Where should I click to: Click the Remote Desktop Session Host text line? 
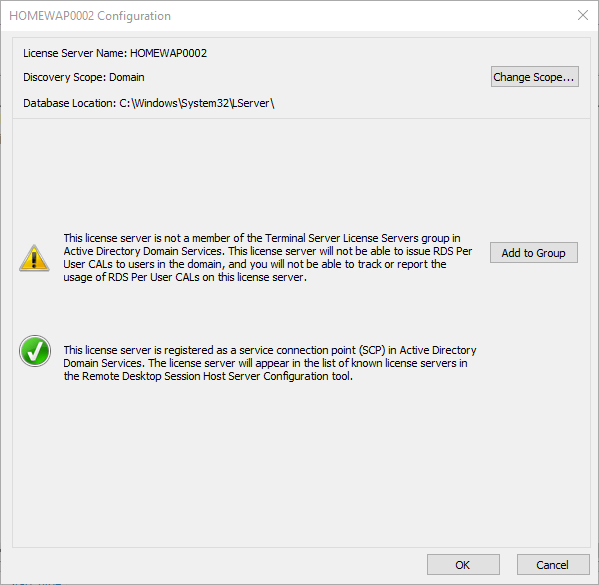[208, 376]
